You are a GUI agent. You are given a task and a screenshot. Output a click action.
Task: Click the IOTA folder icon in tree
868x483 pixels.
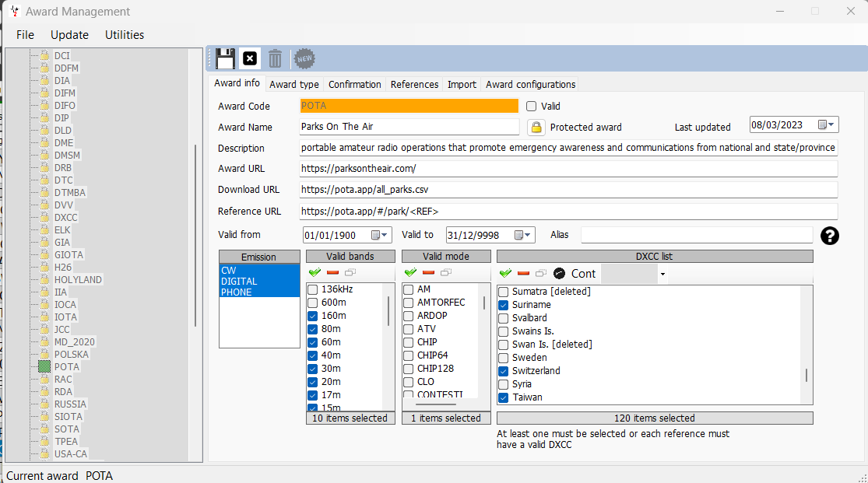click(x=45, y=317)
